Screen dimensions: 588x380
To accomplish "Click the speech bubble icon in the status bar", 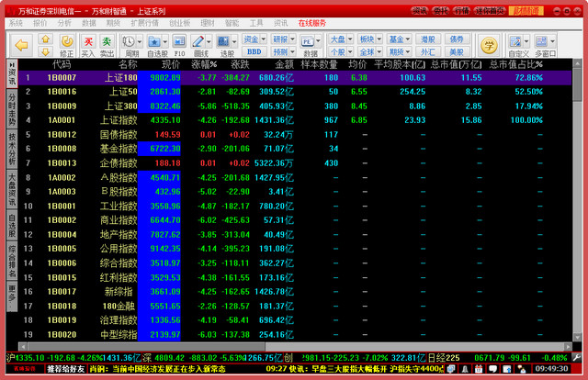I will (x=492, y=369).
